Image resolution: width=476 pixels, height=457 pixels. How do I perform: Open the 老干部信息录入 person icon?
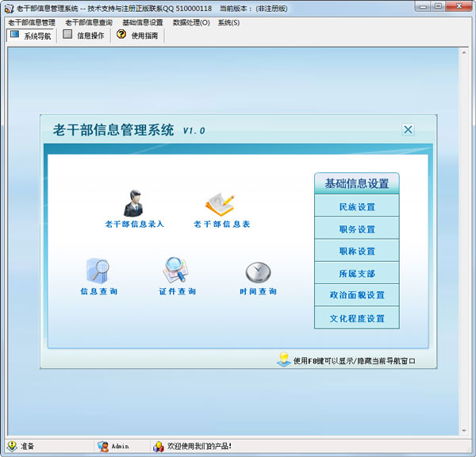click(133, 203)
